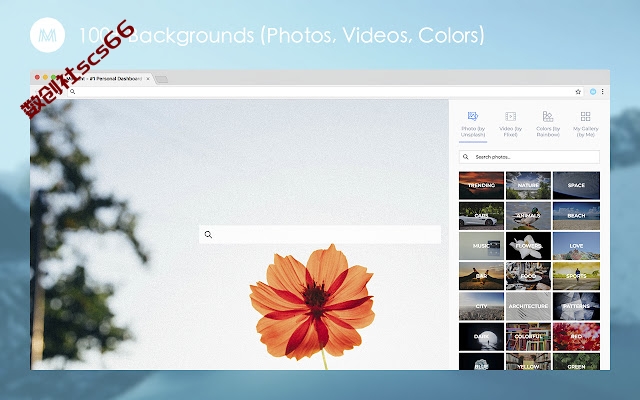Choose the Nature photo category
The image size is (640, 400).
528,185
